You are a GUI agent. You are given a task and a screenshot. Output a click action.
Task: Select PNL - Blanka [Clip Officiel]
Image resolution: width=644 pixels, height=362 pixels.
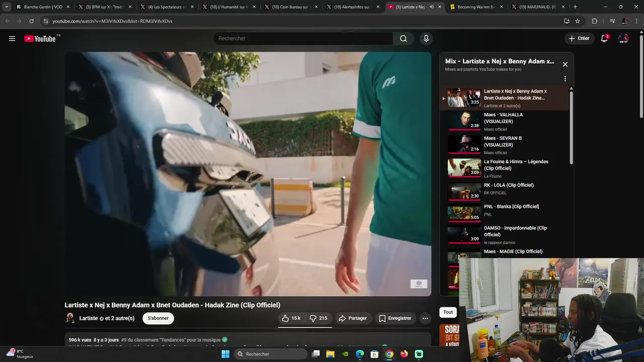click(x=505, y=213)
